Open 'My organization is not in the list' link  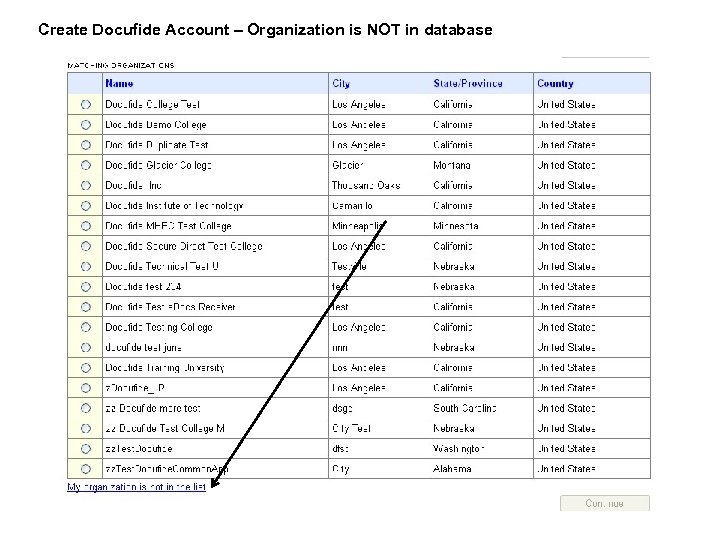[x=136, y=487]
